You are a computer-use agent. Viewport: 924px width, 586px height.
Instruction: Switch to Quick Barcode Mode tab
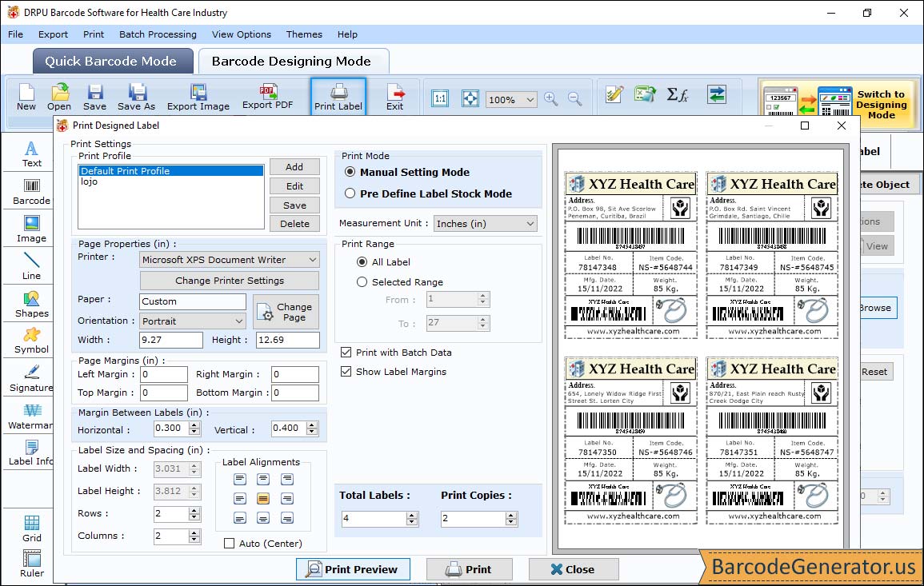coord(113,62)
